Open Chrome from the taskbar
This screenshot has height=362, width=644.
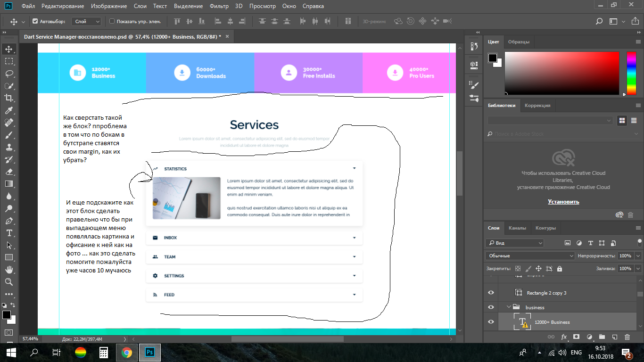coord(126,352)
